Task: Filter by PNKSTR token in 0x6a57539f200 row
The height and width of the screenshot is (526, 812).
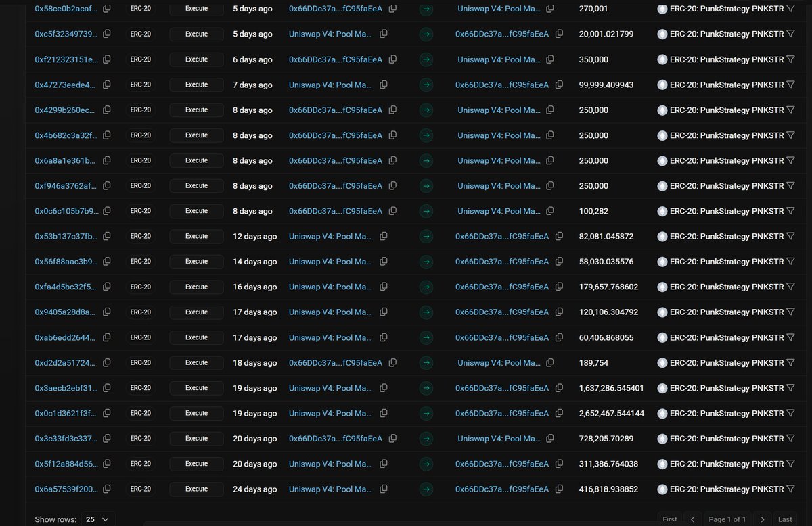Action: [790, 489]
